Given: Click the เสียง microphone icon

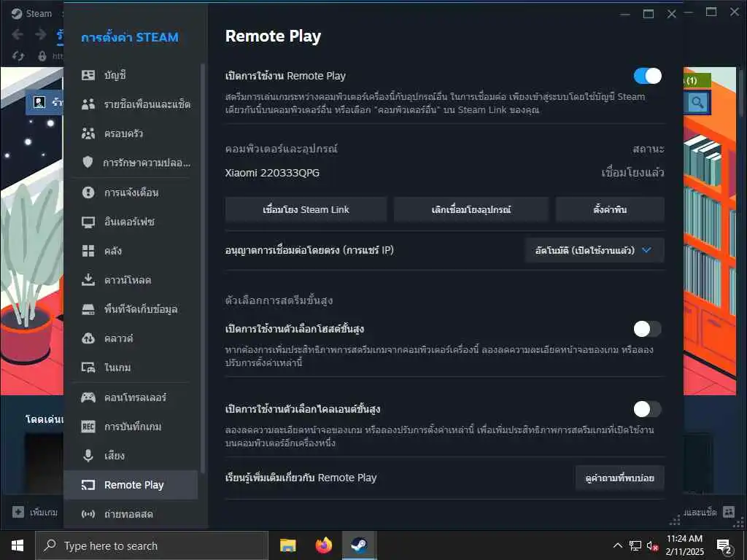Looking at the screenshot, I should tap(88, 456).
